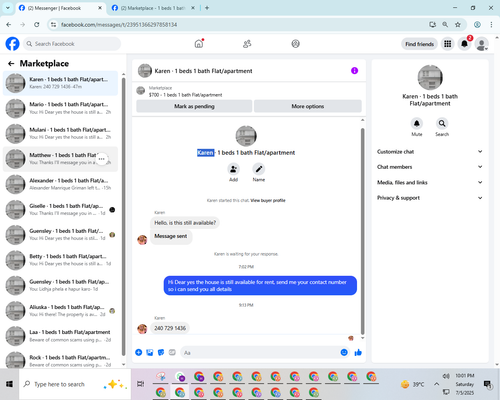Screen dimensions: 500x400
Task: Open Chrome three-dot menu
Action: coord(491,24)
